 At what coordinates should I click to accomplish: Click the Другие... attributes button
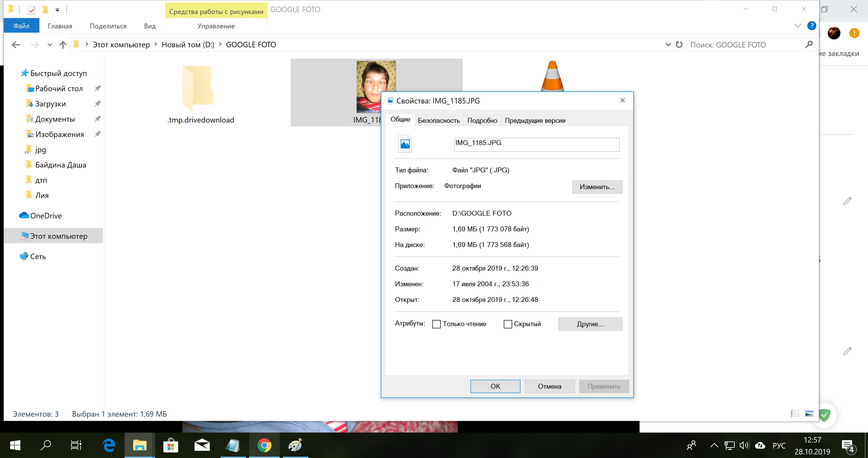pyautogui.click(x=590, y=324)
